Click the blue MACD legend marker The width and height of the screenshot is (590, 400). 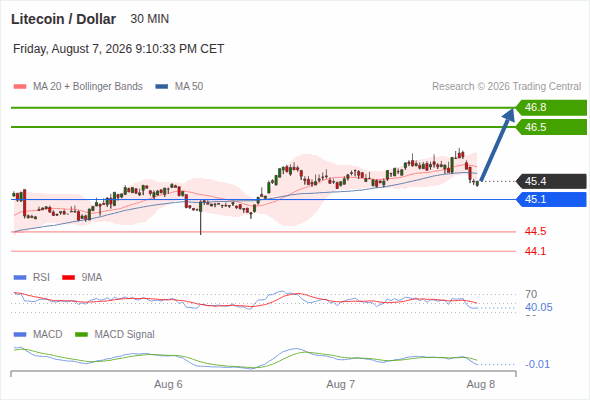pos(20,335)
